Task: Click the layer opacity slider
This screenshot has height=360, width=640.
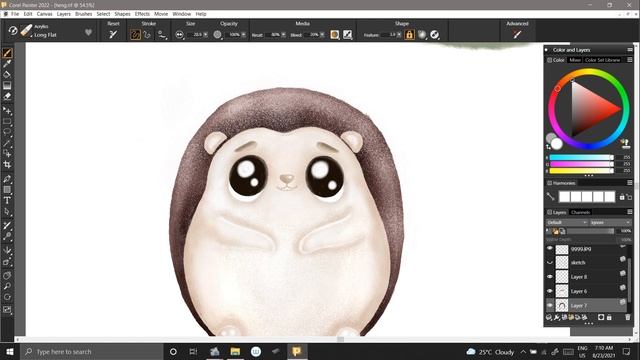Action: point(591,231)
